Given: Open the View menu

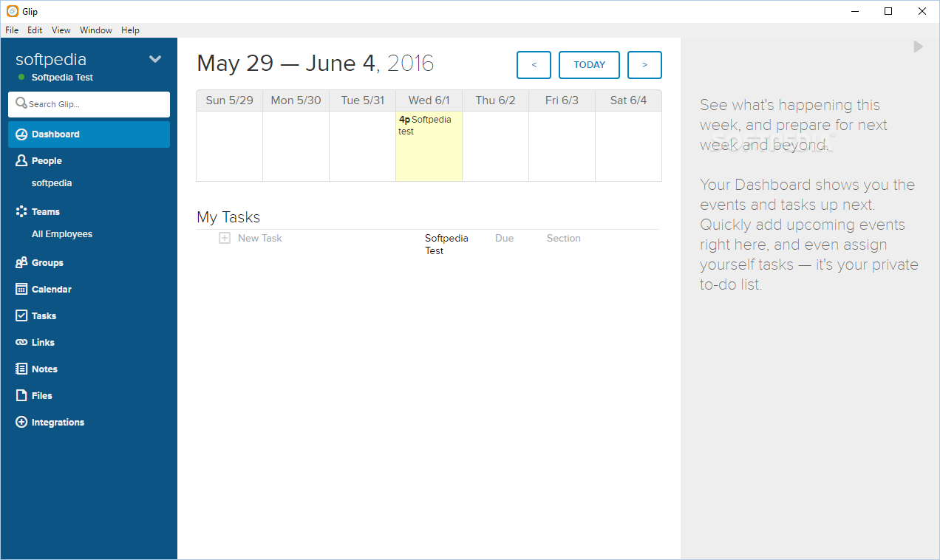Looking at the screenshot, I should 61,30.
